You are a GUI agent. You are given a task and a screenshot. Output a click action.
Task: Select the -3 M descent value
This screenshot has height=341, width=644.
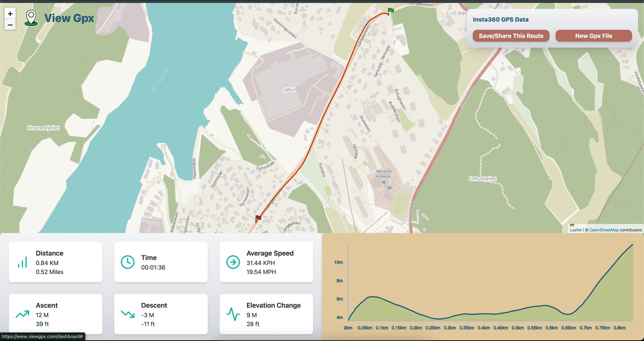[148, 315]
